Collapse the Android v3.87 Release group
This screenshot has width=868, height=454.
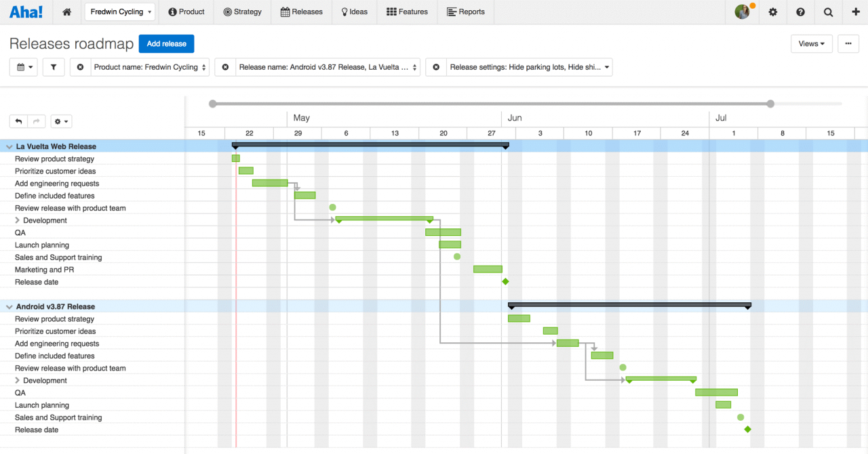[9, 307]
